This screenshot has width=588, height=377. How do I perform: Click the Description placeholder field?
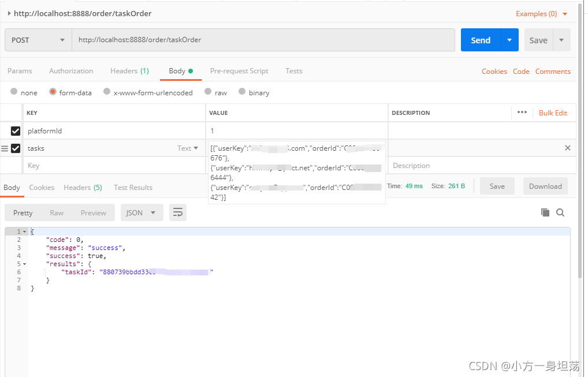(x=482, y=166)
